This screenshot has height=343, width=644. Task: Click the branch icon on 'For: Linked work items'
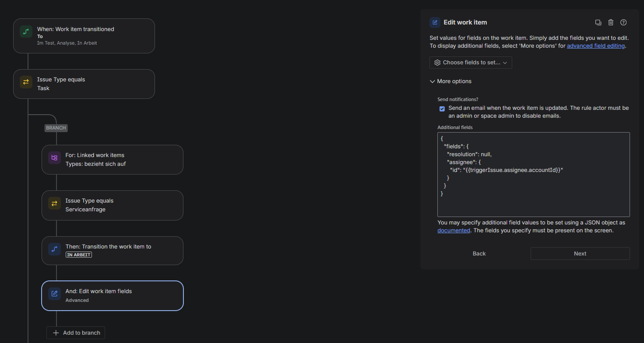pyautogui.click(x=54, y=157)
